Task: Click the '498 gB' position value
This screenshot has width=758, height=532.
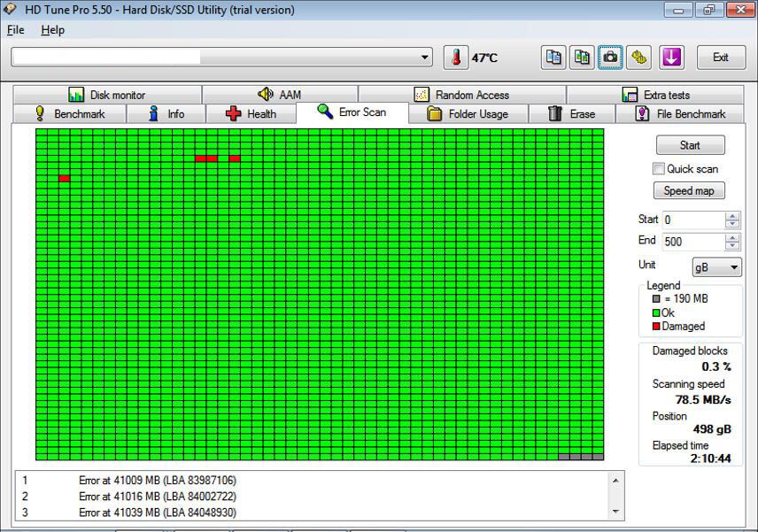Action: tap(712, 429)
